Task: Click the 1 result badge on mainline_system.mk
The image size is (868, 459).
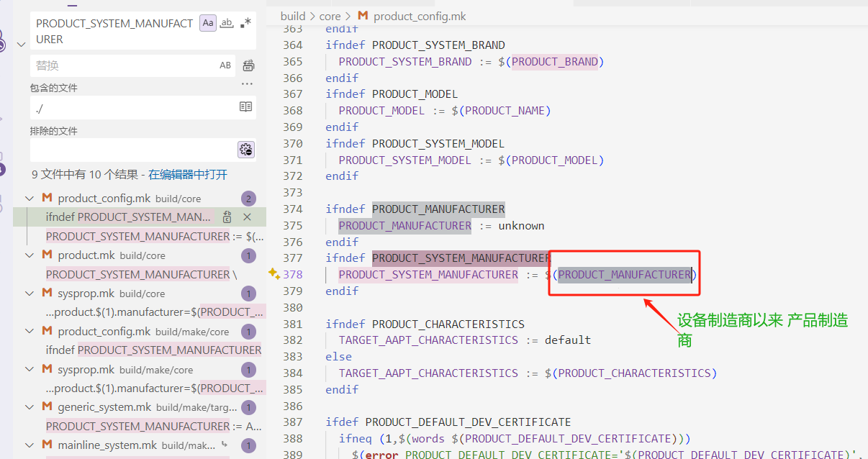Action: [248, 445]
